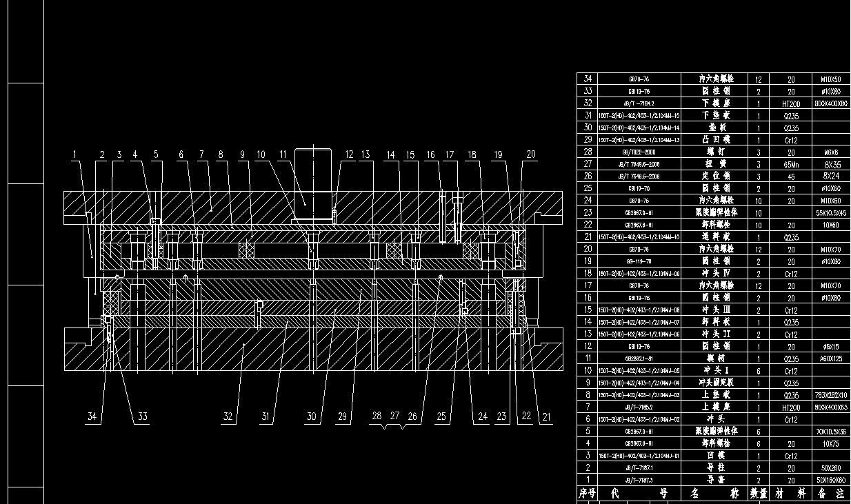Click the 备注 column header in parts table

pyautogui.click(x=832, y=494)
